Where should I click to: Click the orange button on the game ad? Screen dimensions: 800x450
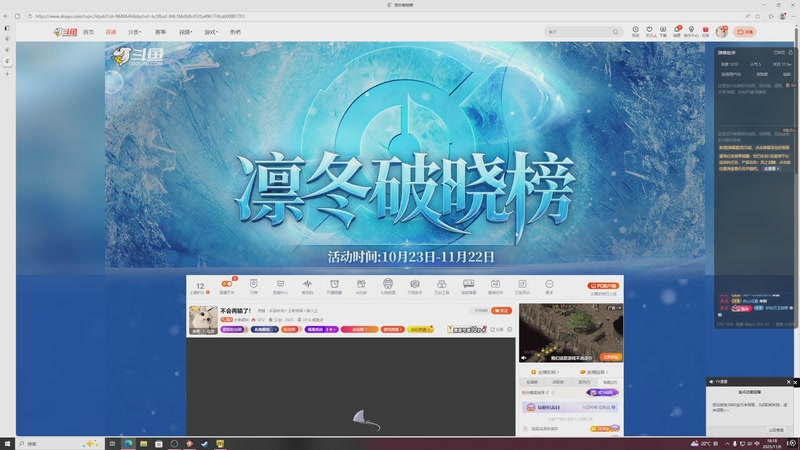pos(610,357)
